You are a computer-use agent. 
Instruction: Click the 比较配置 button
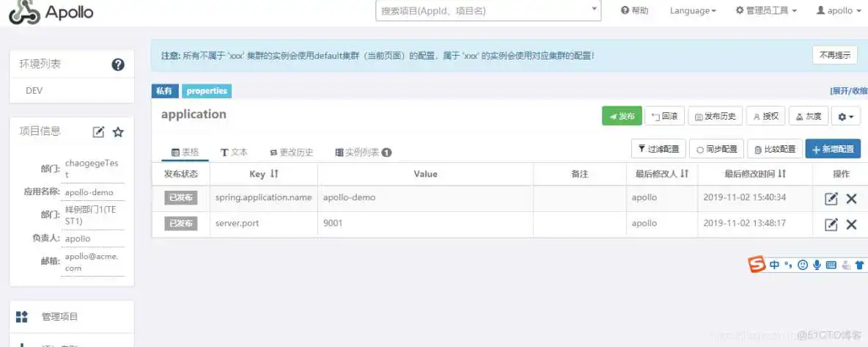(775, 148)
